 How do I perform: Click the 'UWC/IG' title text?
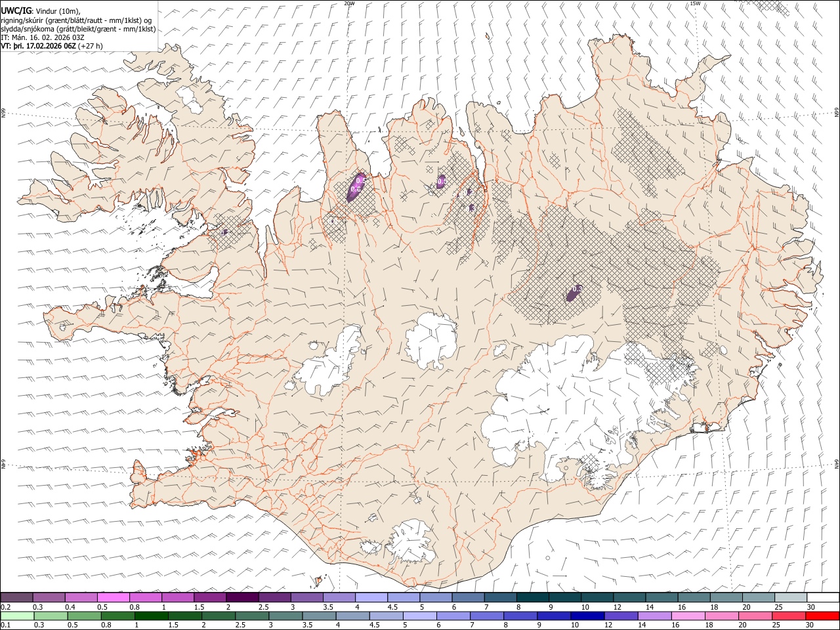(x=16, y=10)
